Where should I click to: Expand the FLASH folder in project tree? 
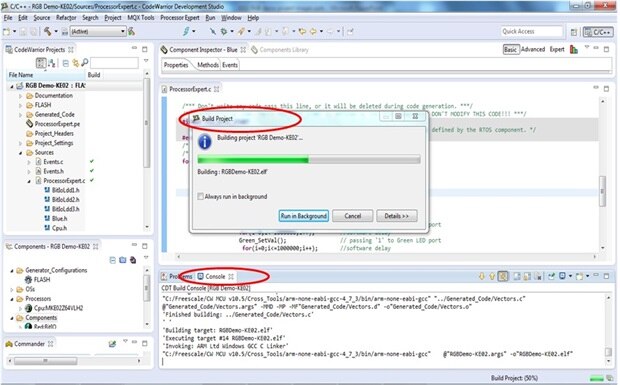click(21, 105)
